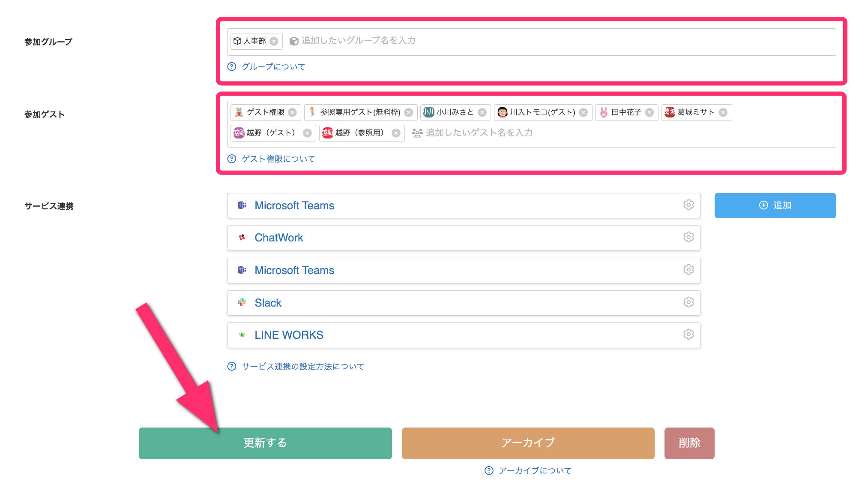Open the first Microsoft Teams integration
The height and width of the screenshot is (494, 868).
[x=464, y=205]
